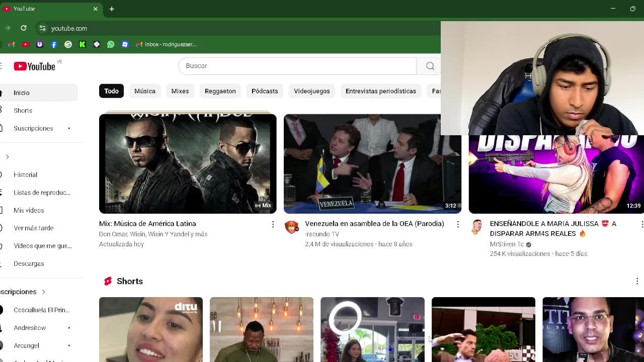Open the Shorts section options menu
Screen dimensions: 644x362
tap(637, 281)
